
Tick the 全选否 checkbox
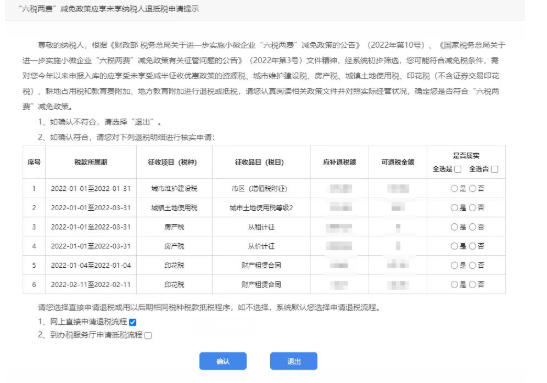[x=494, y=169]
